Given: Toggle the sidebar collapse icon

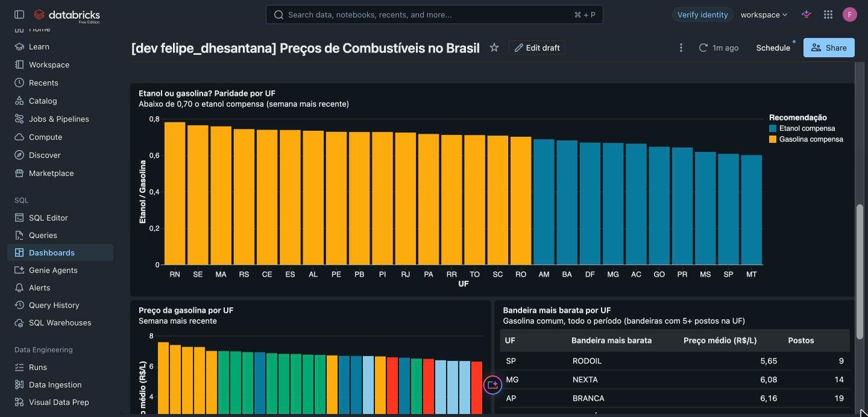Looking at the screenshot, I should coord(19,14).
